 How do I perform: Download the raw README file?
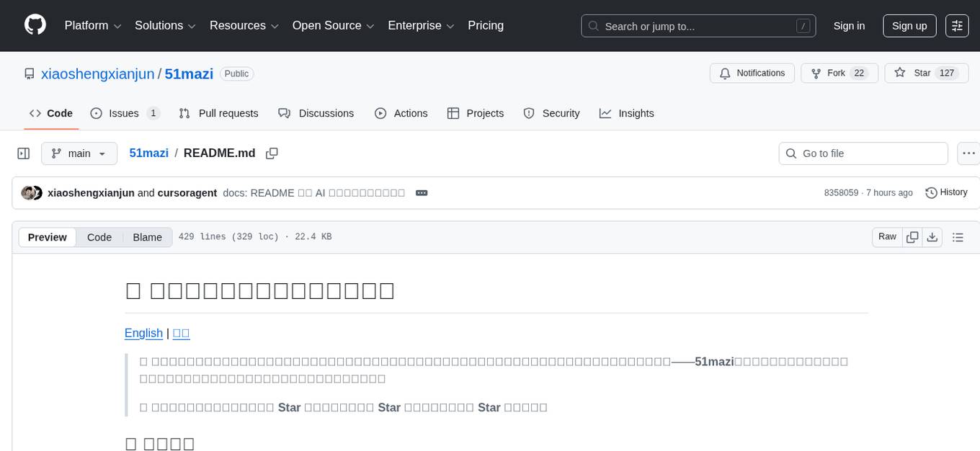(932, 237)
